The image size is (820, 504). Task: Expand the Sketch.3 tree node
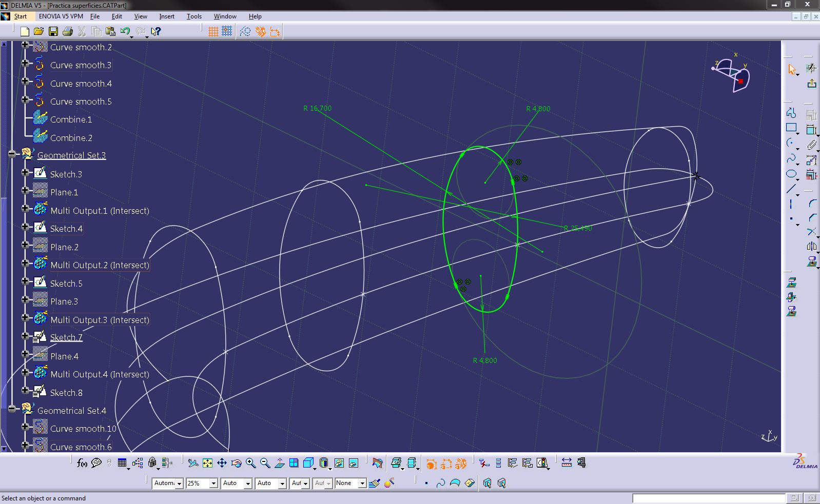(x=25, y=172)
